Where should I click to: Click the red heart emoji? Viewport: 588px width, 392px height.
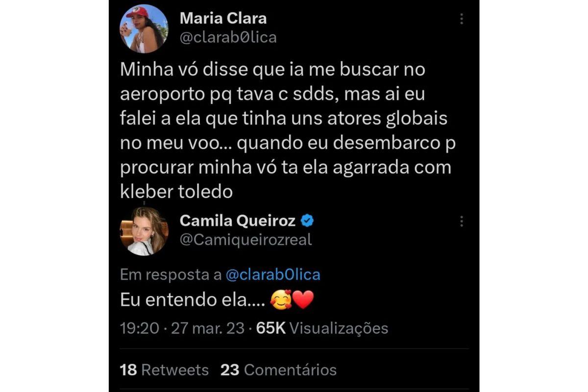(x=303, y=299)
